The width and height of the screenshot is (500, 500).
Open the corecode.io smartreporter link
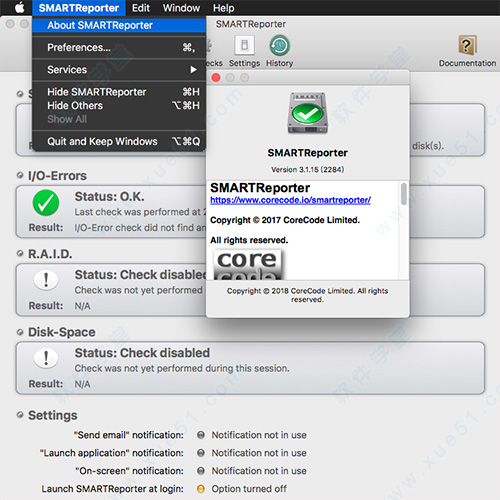[x=290, y=200]
